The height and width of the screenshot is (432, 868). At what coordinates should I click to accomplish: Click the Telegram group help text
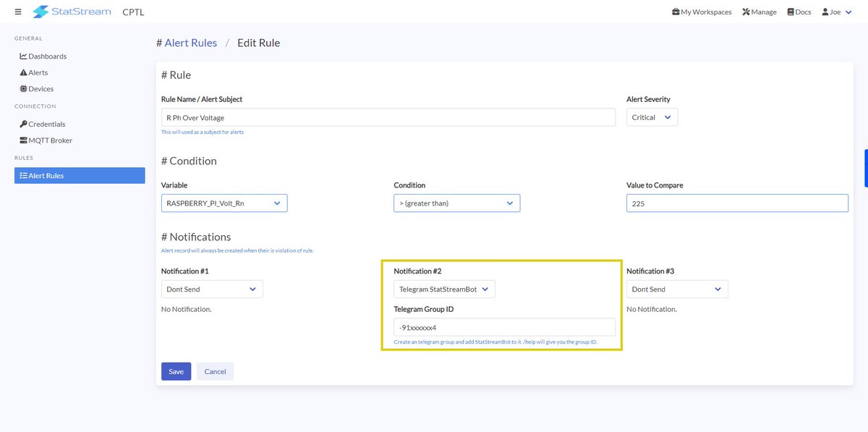495,342
